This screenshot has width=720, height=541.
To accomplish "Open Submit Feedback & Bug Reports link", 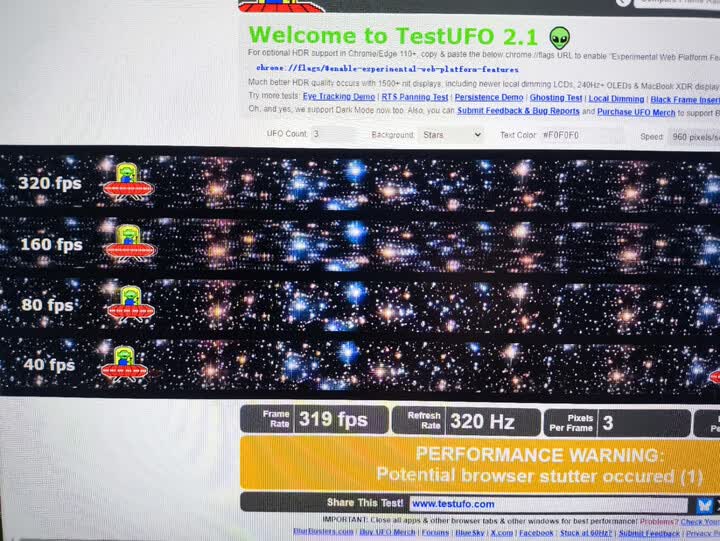I will (x=518, y=111).
